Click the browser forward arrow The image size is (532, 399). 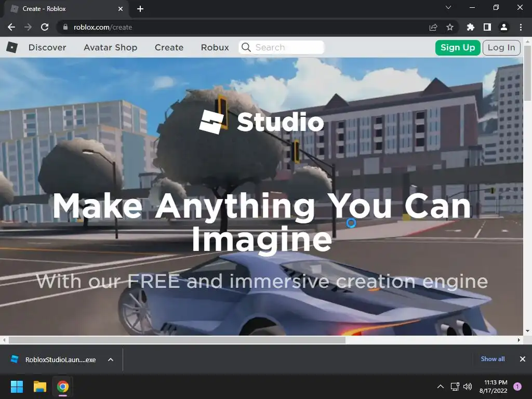(28, 27)
